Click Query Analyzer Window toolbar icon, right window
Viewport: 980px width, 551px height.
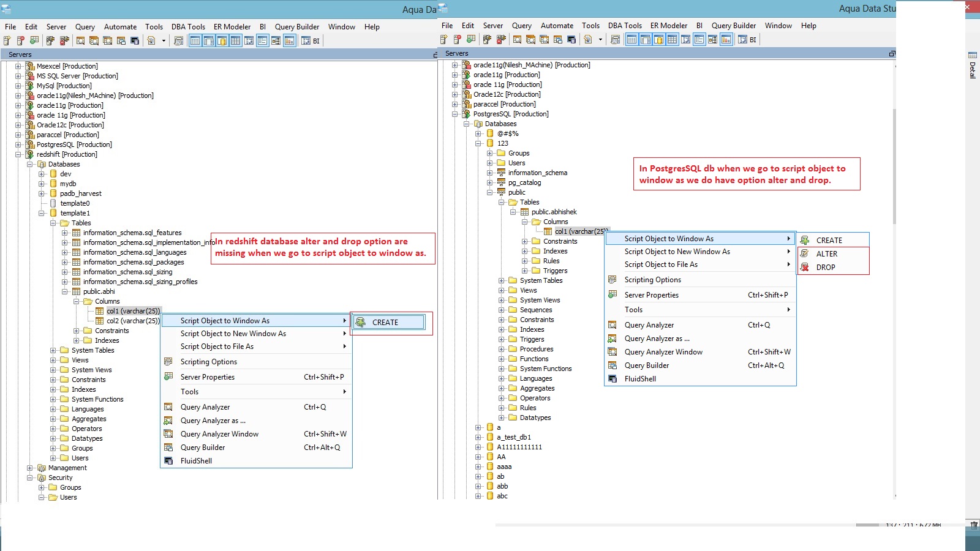545,40
